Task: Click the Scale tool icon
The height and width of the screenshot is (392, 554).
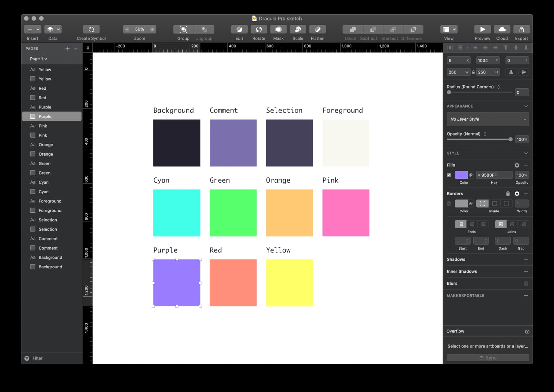Action: pyautogui.click(x=297, y=29)
